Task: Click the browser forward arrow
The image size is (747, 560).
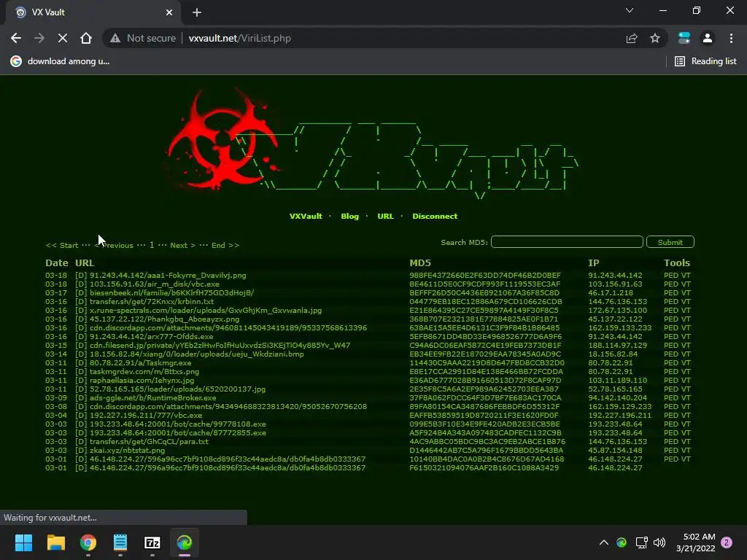Action: [39, 38]
